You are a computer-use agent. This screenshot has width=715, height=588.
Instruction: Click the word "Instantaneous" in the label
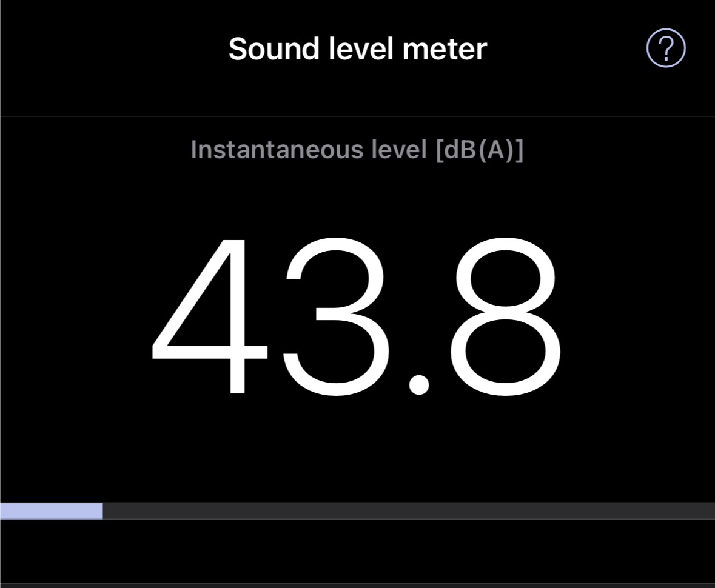277,150
